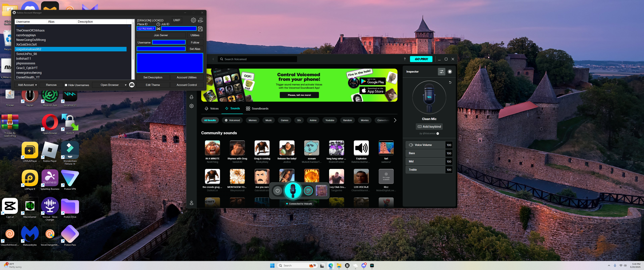The height and width of the screenshot is (270, 644).
Task: Click the Add keybind button
Action: pos(429,127)
